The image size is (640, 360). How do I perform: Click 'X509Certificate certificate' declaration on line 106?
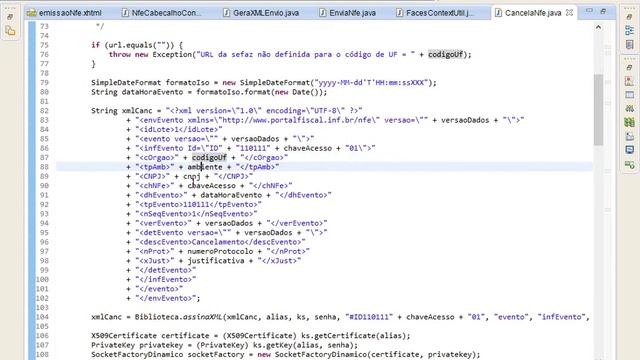pyautogui.click(x=150, y=336)
